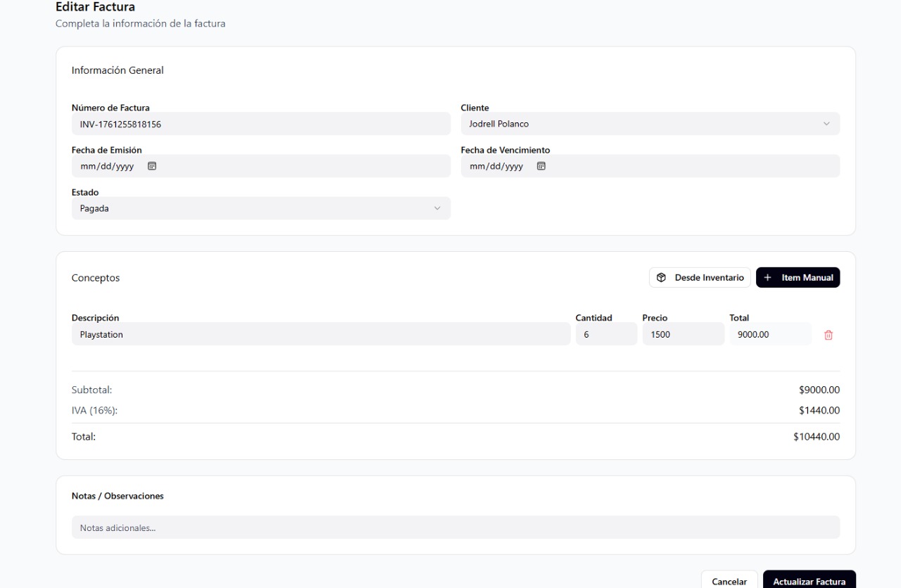Click the Fecha de Emisión date text
901x588 pixels.
(106, 166)
